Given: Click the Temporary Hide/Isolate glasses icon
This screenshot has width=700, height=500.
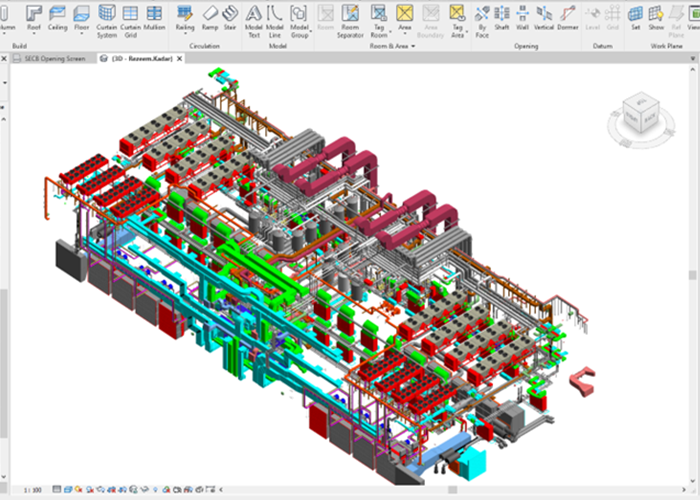Looking at the screenshot, I should (x=144, y=489).
